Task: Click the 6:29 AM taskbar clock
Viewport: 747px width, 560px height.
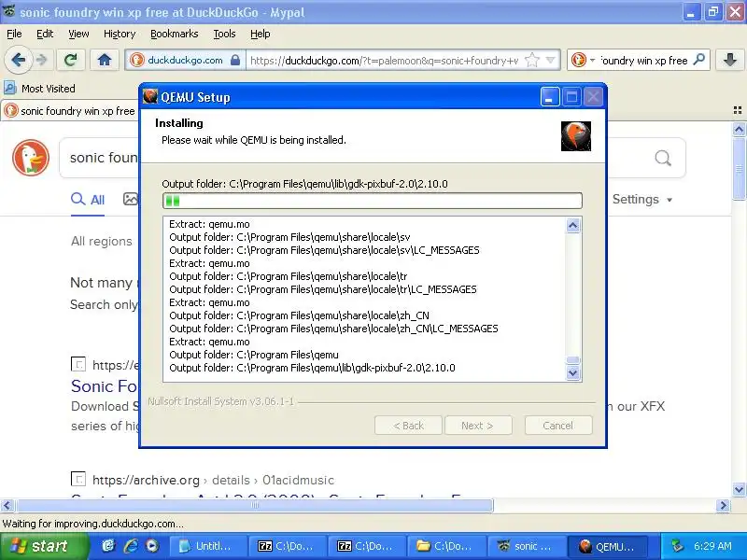Action: (x=712, y=546)
